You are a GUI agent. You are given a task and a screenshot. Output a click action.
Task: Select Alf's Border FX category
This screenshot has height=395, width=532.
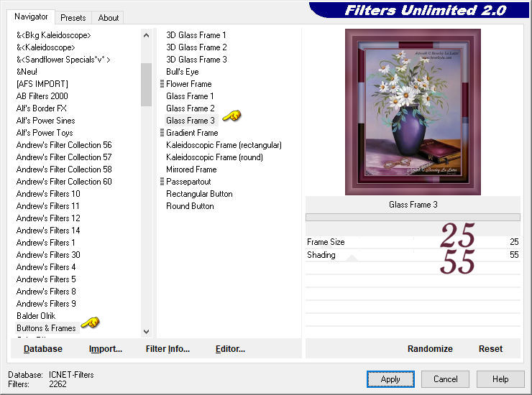click(42, 108)
